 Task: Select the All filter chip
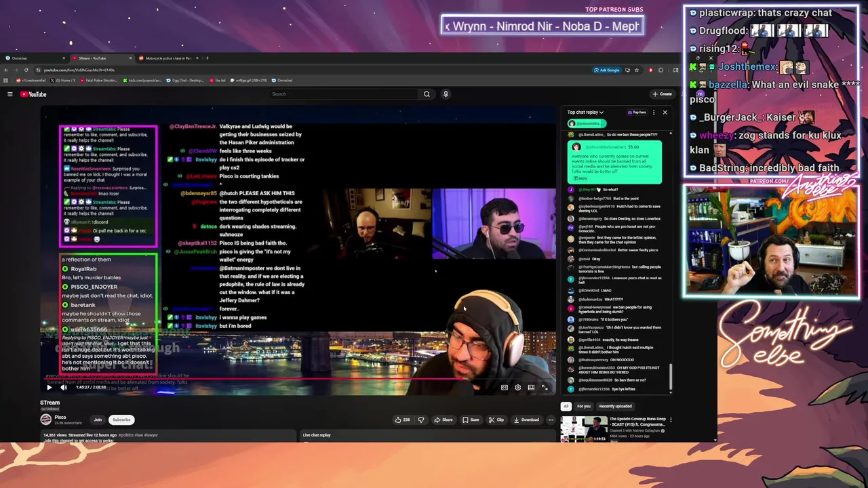click(566, 406)
